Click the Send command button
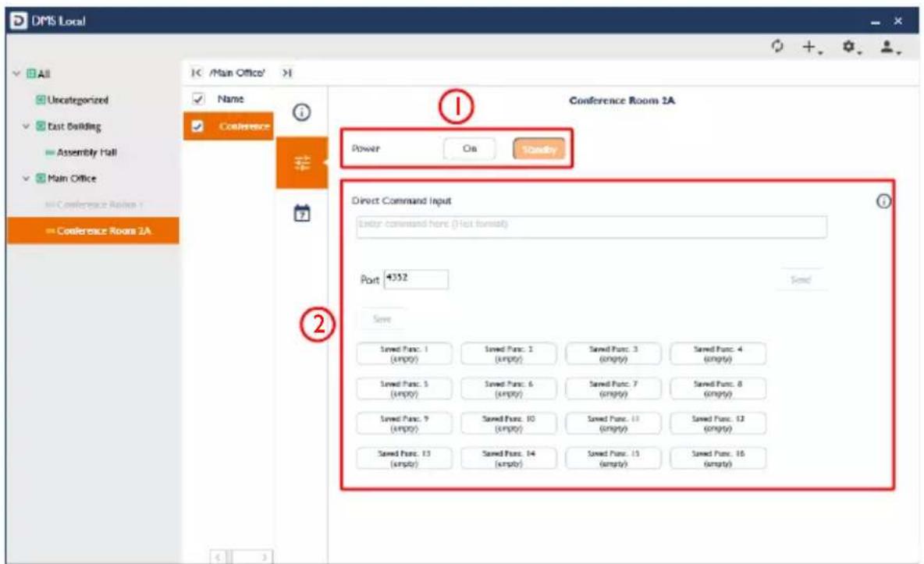924x564 pixels. point(801,279)
